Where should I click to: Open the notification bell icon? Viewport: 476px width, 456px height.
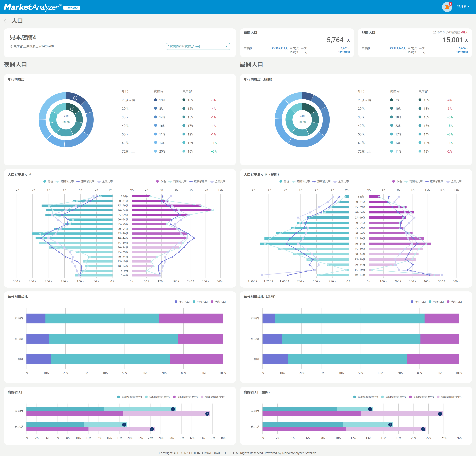447,7
